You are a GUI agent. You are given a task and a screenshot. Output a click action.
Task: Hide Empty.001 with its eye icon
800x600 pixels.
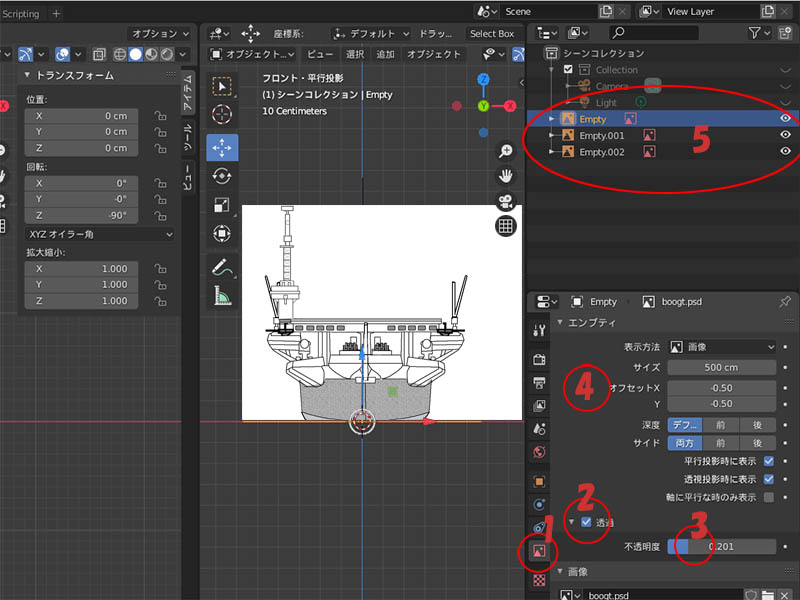(785, 135)
